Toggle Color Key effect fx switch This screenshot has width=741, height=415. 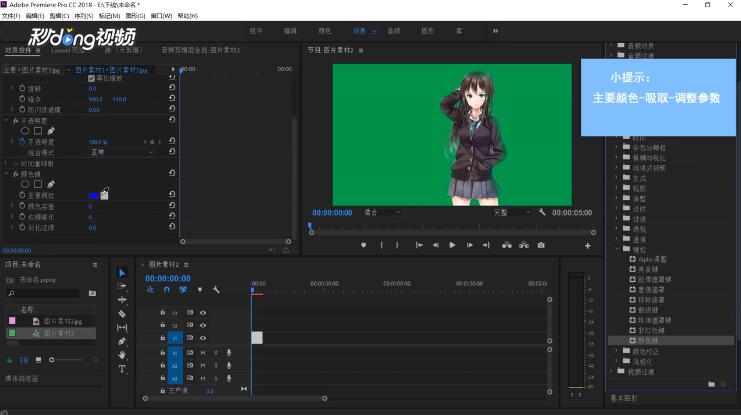16,174
